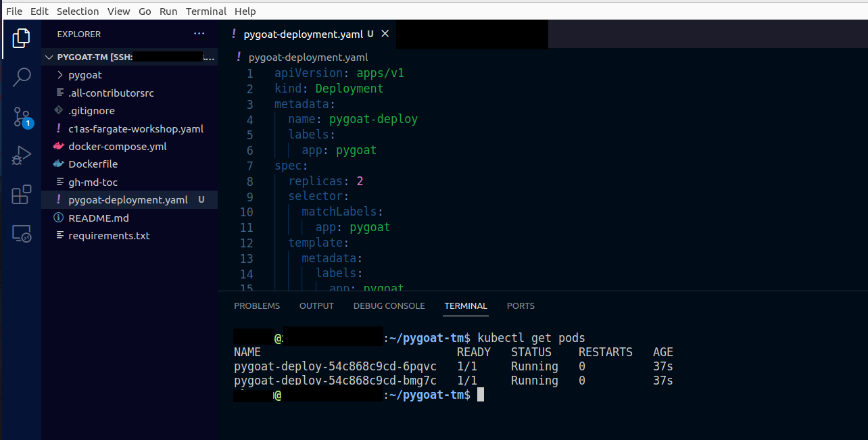Collapse the PYGOAT-TM root section

(49, 57)
